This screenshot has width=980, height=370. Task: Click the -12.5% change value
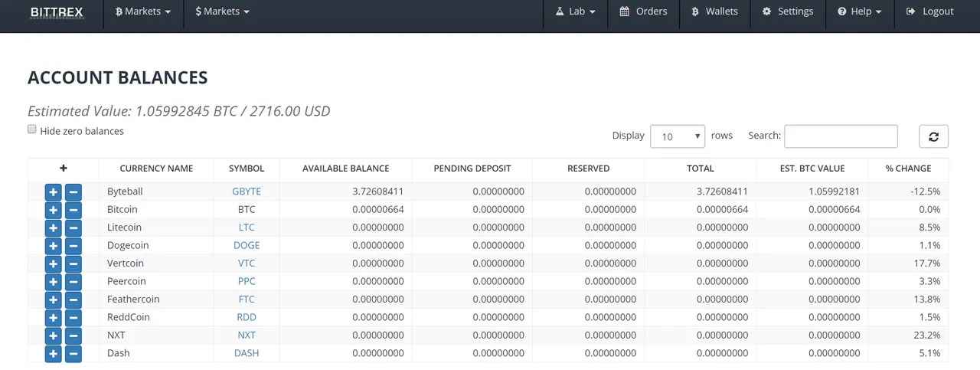pos(925,192)
